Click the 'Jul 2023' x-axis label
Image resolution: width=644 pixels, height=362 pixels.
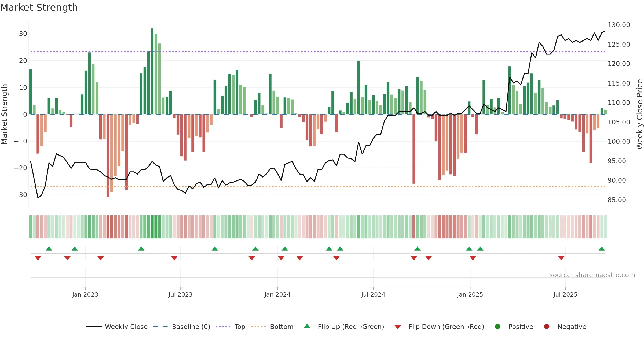click(x=180, y=294)
